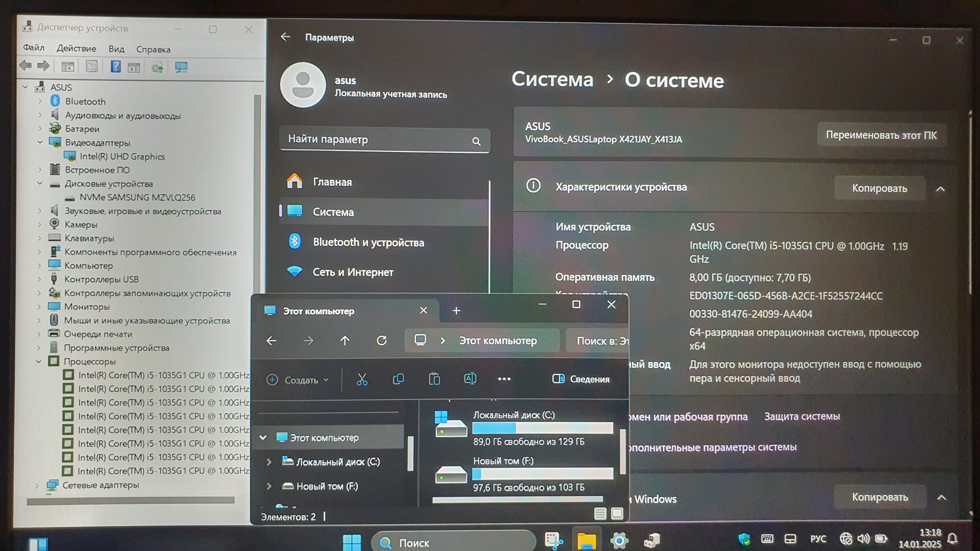Collapse the Процессоры tree node
980x551 pixels.
point(39,362)
